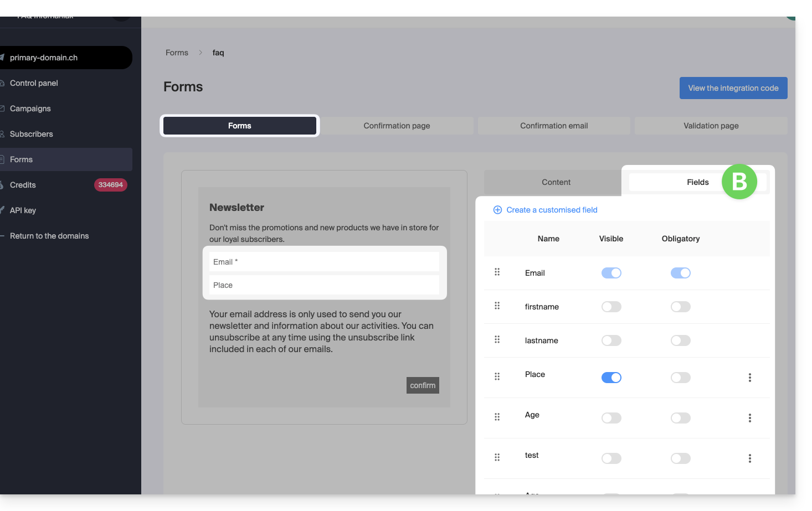812x511 pixels.
Task: Click View the integration code button
Action: [733, 88]
